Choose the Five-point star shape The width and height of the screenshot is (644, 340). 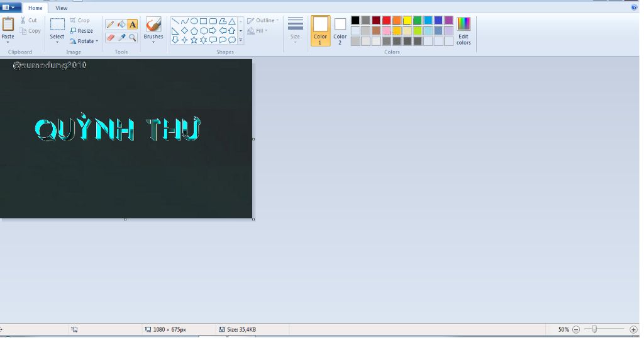[194, 40]
